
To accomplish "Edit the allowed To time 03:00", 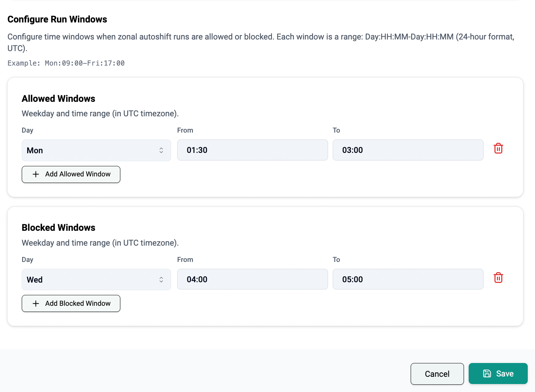I will pos(408,150).
